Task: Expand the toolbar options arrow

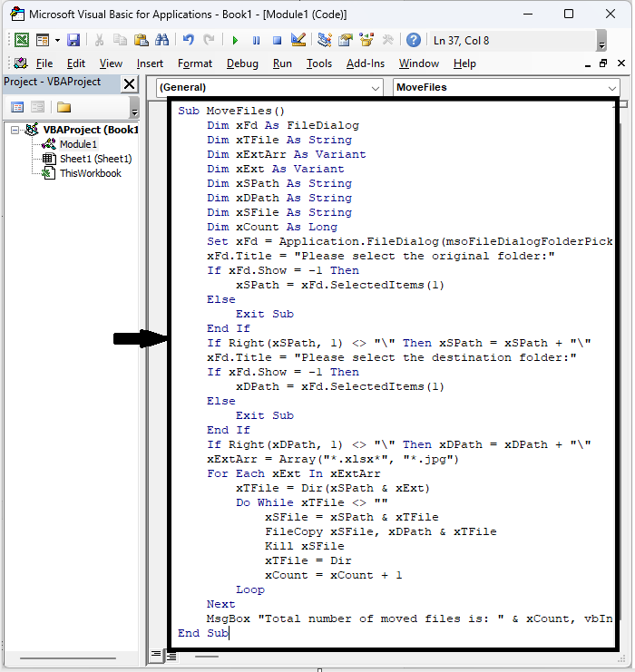Action: (601, 41)
